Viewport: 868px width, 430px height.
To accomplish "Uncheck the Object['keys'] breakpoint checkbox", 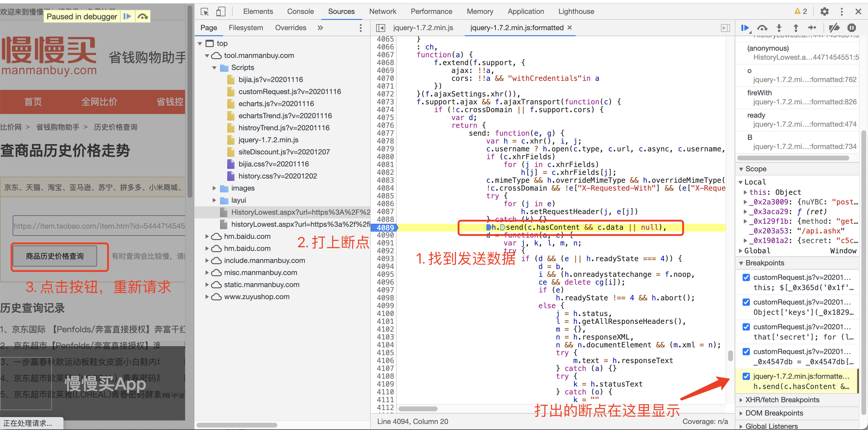I will point(746,302).
